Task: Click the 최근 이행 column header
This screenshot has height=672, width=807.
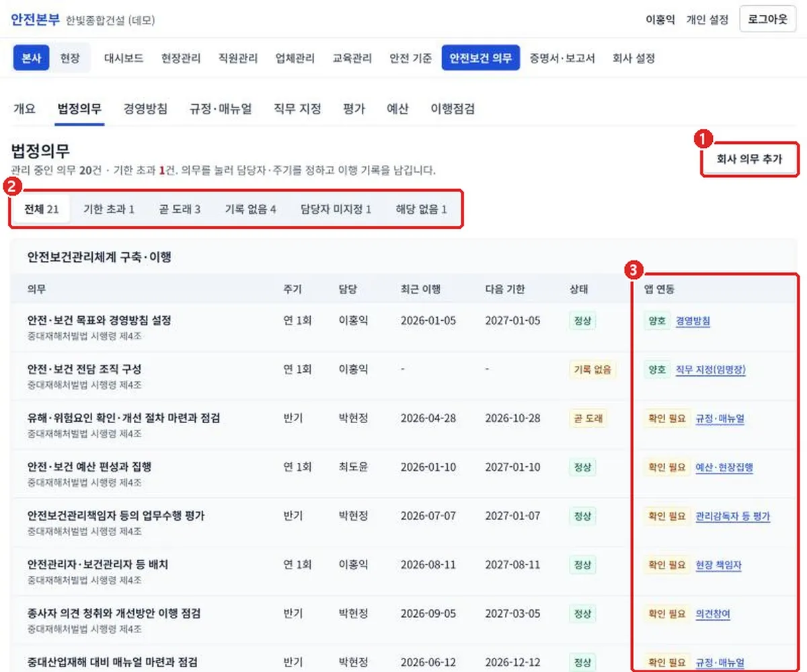Action: click(420, 290)
